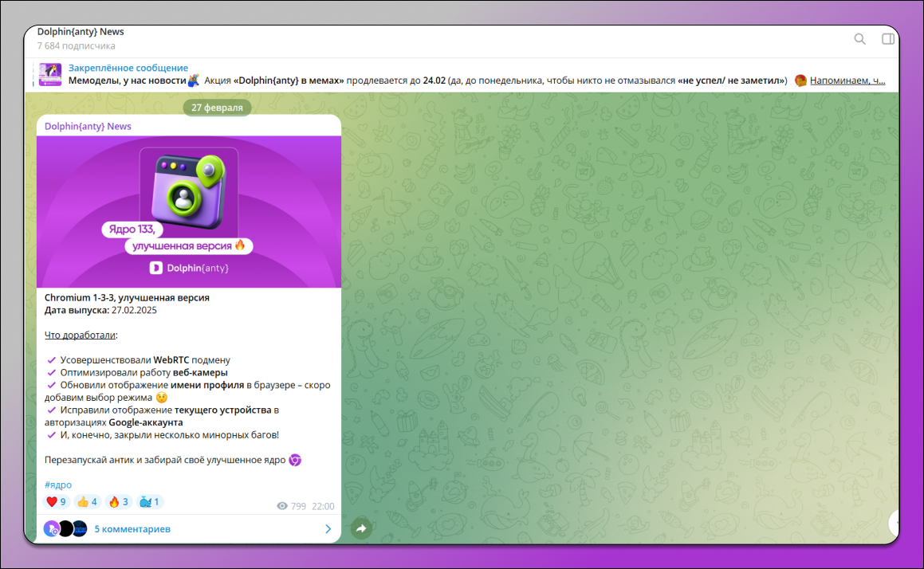The image size is (924, 569).
Task: Toggle the heart reaction with 9 votes
Action: (x=57, y=501)
